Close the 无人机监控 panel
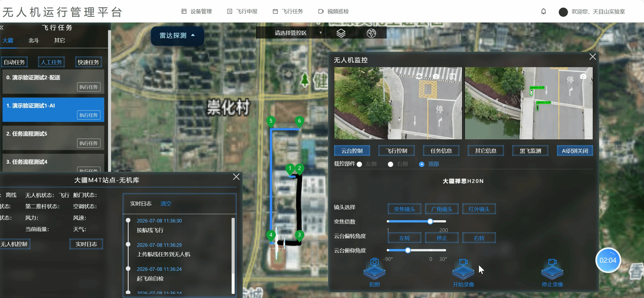Image resolution: width=644 pixels, height=298 pixels. [592, 57]
